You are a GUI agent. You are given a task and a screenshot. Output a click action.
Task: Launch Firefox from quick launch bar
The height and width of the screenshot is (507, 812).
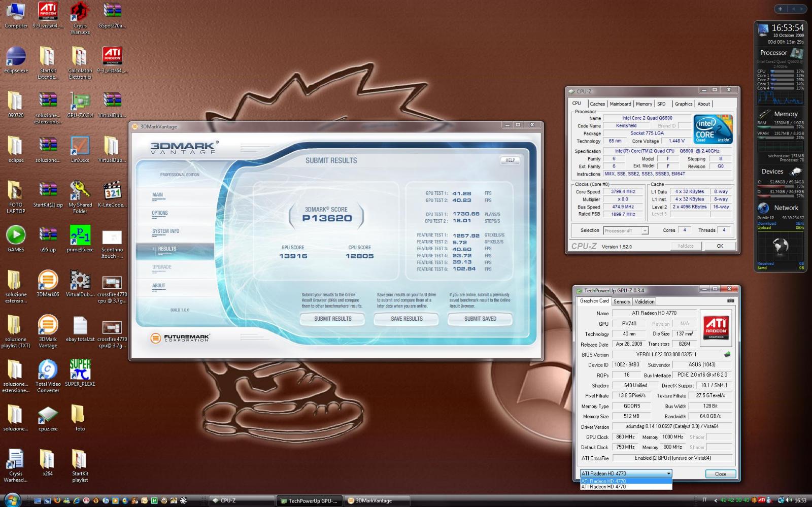coord(57,500)
